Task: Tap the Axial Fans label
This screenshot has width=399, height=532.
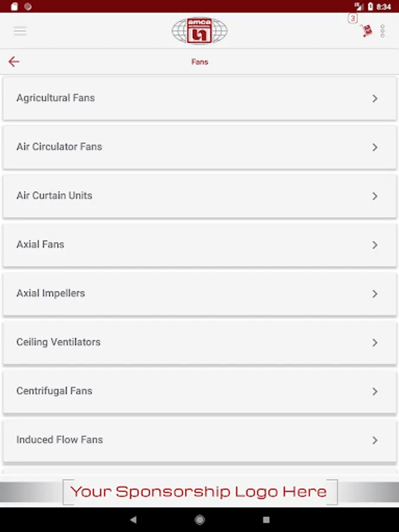Action: [40, 245]
